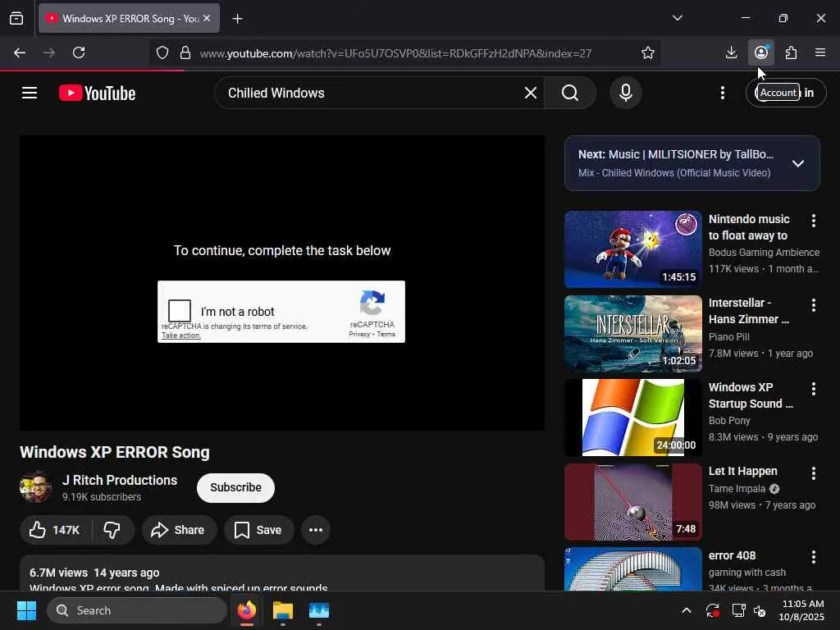
Task: Show hidden system tray icons
Action: pyautogui.click(x=687, y=610)
